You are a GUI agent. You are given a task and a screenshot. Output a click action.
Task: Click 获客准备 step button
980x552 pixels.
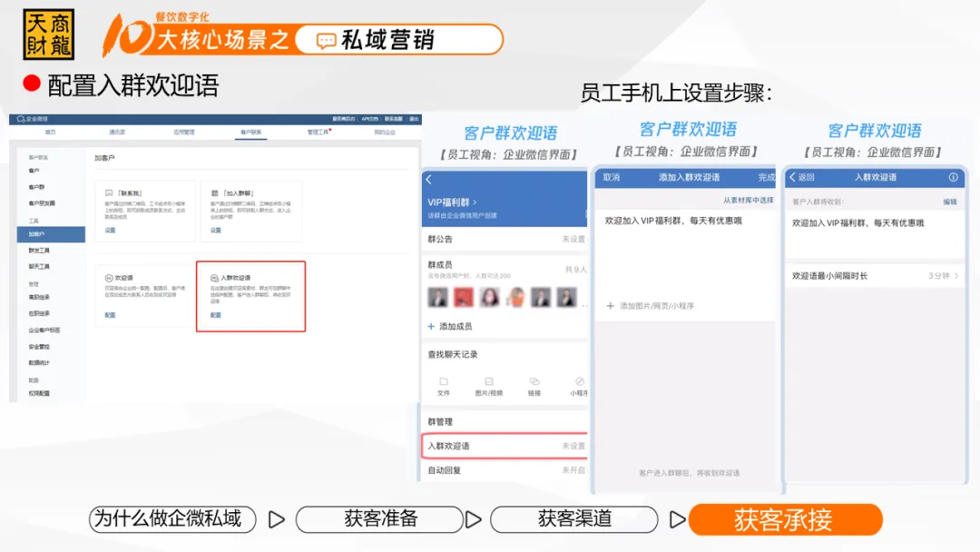[380, 519]
